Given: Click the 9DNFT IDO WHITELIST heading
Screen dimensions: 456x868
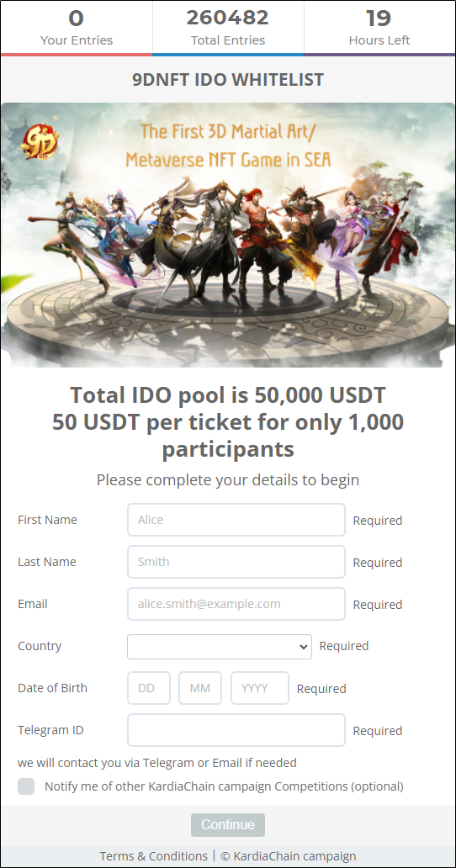Looking at the screenshot, I should point(228,80).
